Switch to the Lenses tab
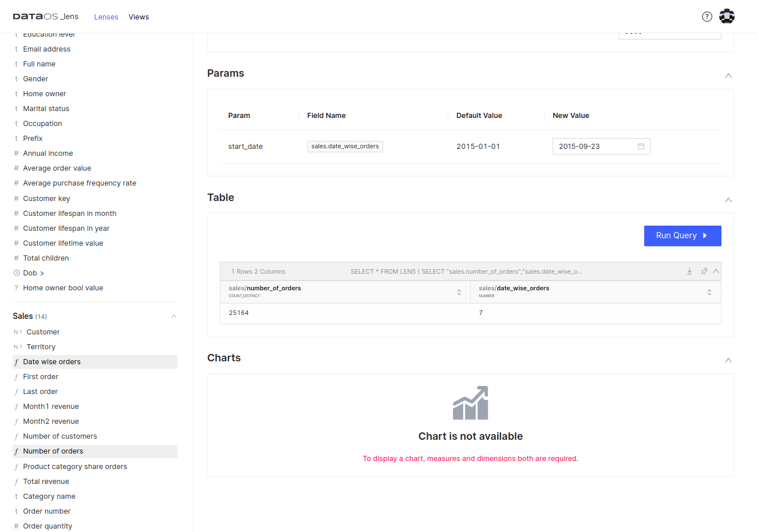 tap(106, 17)
